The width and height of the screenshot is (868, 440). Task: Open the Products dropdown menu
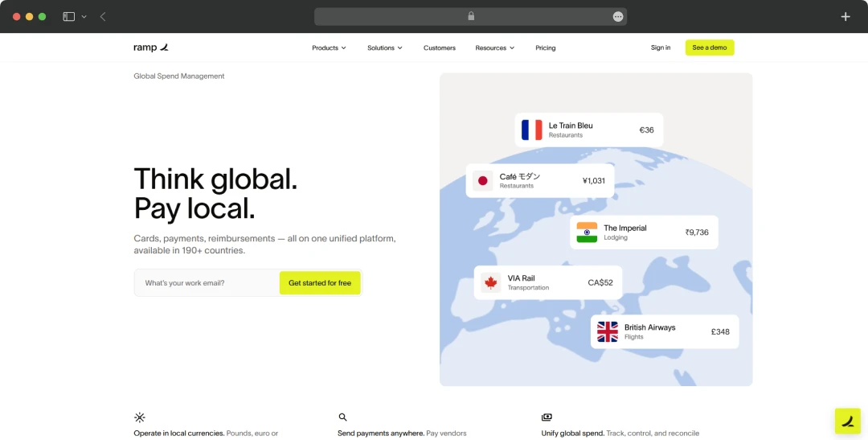(x=329, y=47)
